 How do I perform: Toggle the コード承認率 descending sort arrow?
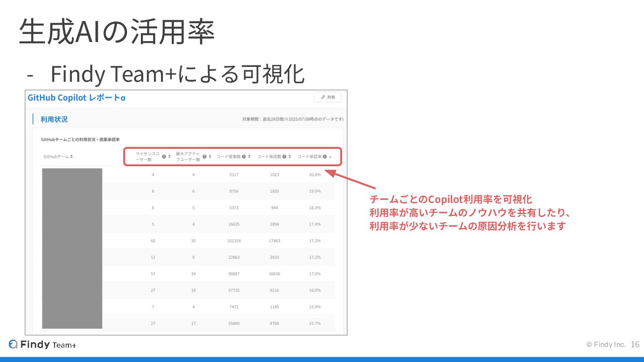coord(330,157)
